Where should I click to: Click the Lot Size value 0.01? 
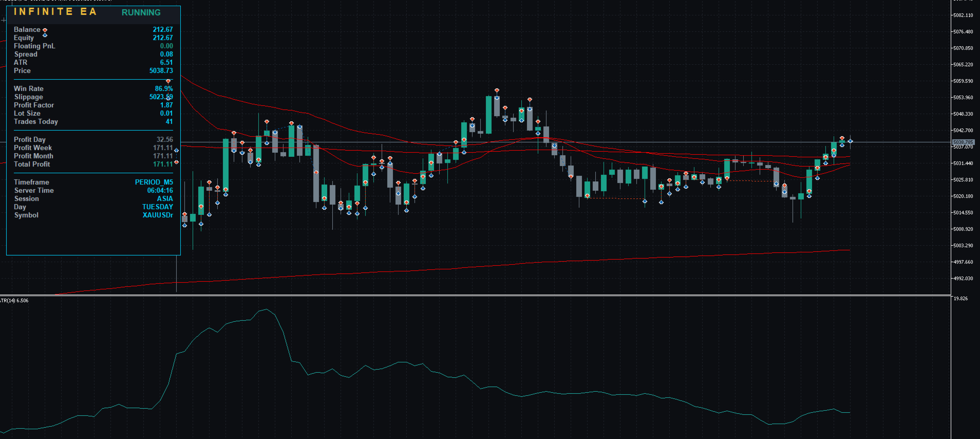pyautogui.click(x=166, y=114)
